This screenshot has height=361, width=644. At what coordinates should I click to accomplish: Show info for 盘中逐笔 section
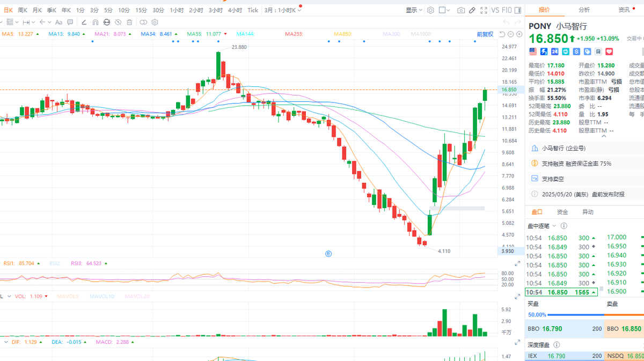pyautogui.click(x=565, y=226)
